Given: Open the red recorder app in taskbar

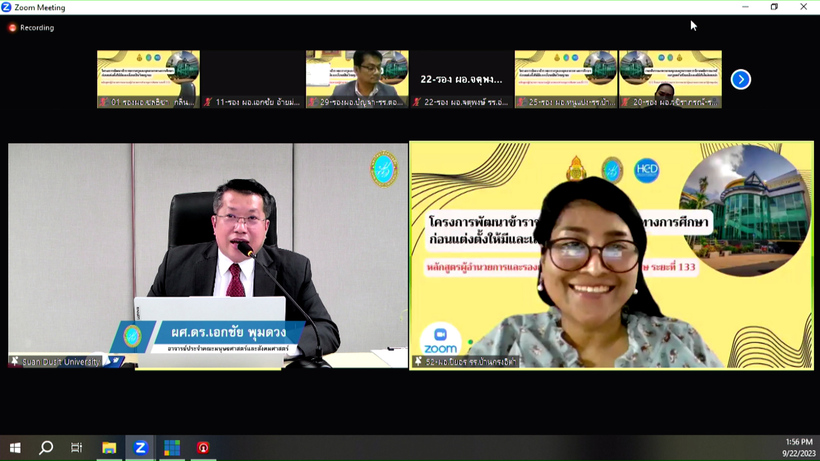Looking at the screenshot, I should 203,448.
